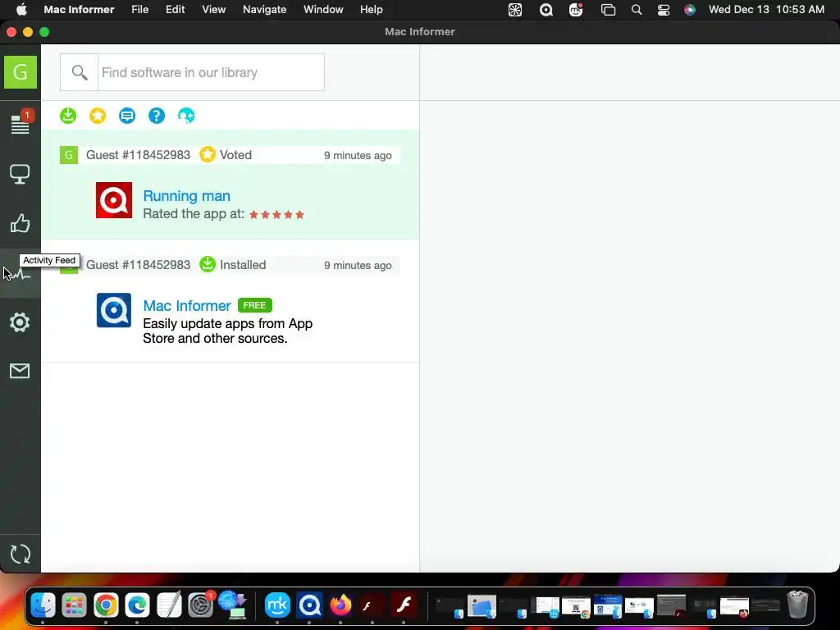The image size is (840, 630).
Task: Click Guest #118452983 in the Voted entry
Action: pyautogui.click(x=138, y=155)
